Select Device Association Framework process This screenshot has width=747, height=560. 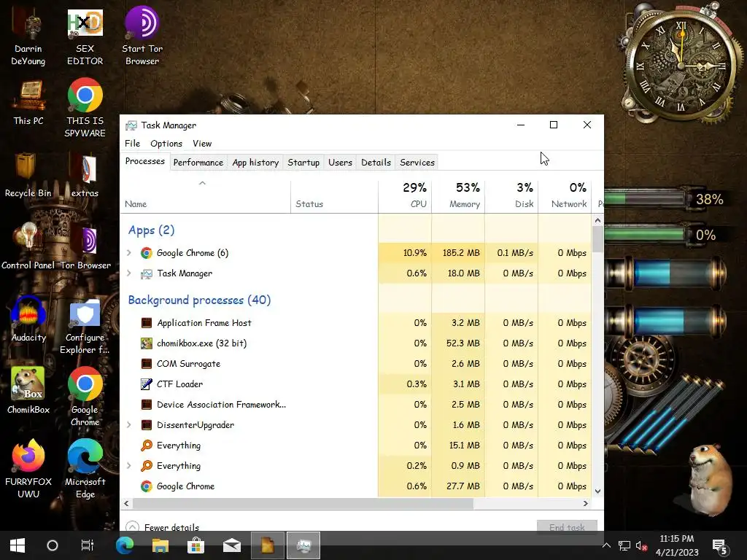click(x=356, y=405)
